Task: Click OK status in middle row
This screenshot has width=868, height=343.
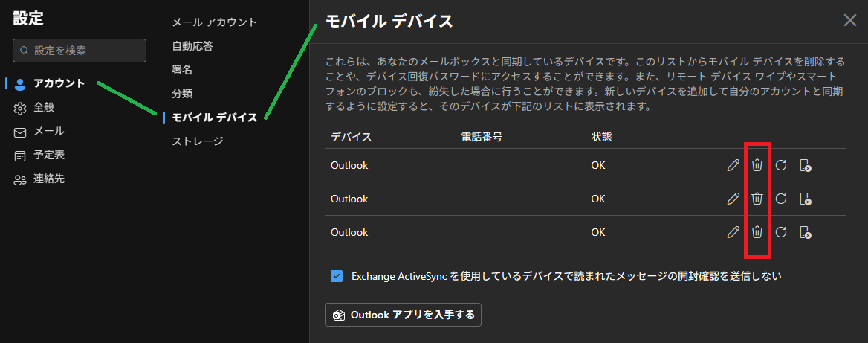Action: pos(597,199)
